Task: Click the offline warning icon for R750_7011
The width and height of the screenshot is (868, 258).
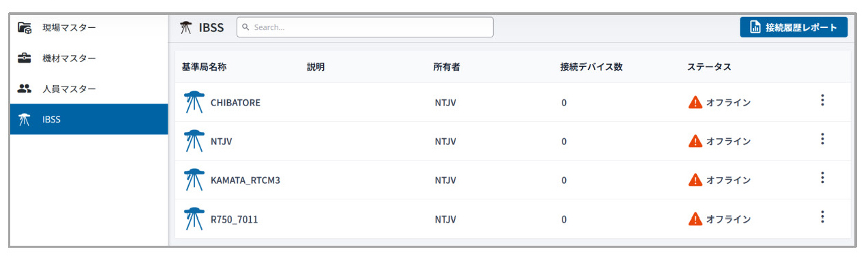Action: click(x=695, y=219)
